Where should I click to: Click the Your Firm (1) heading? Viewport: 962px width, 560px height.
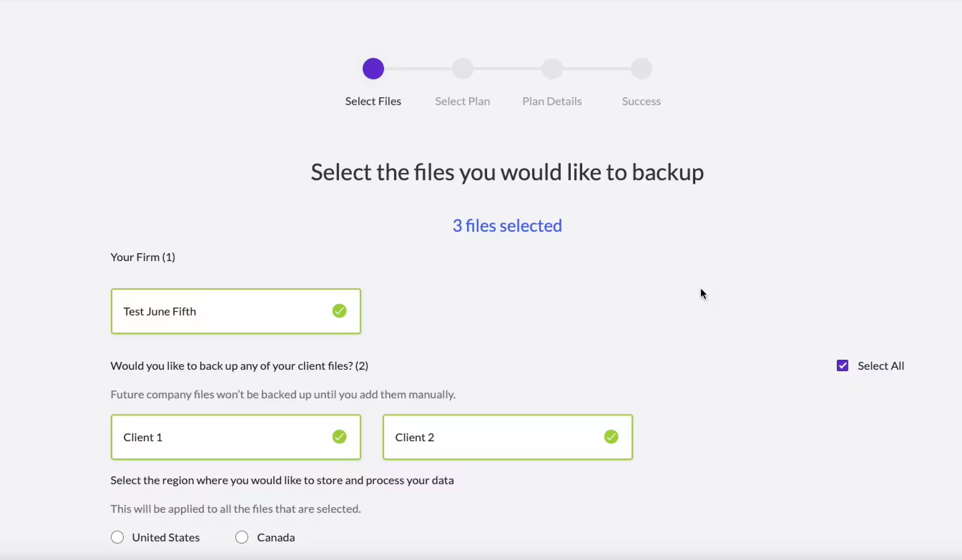point(143,257)
